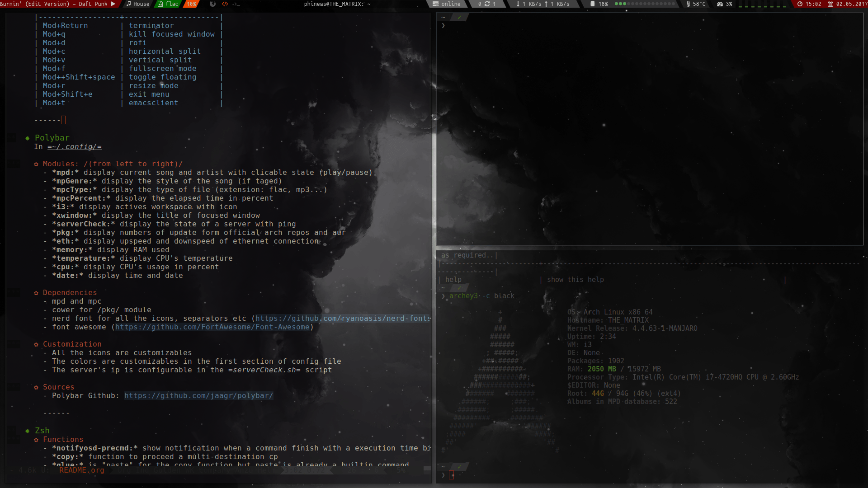Fold the Dependencies subheading

click(70, 293)
